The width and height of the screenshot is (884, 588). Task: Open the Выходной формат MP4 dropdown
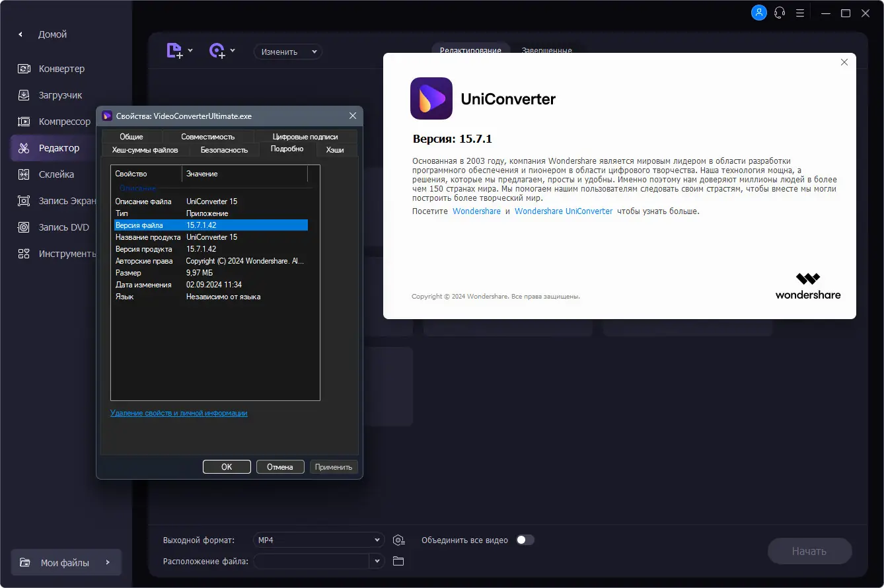[319, 540]
